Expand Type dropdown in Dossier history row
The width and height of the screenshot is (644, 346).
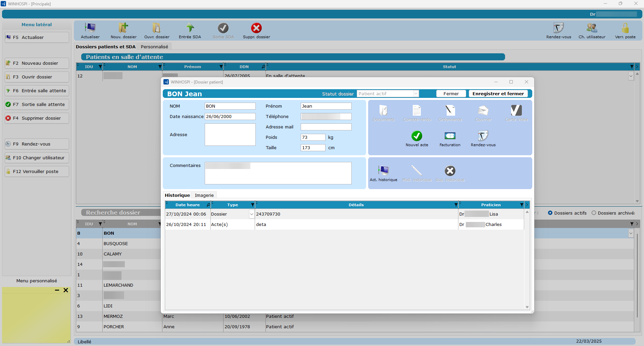[252, 214]
